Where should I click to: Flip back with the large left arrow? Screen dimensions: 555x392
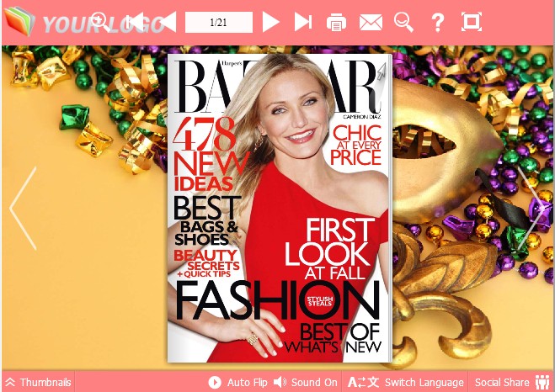[24, 209]
